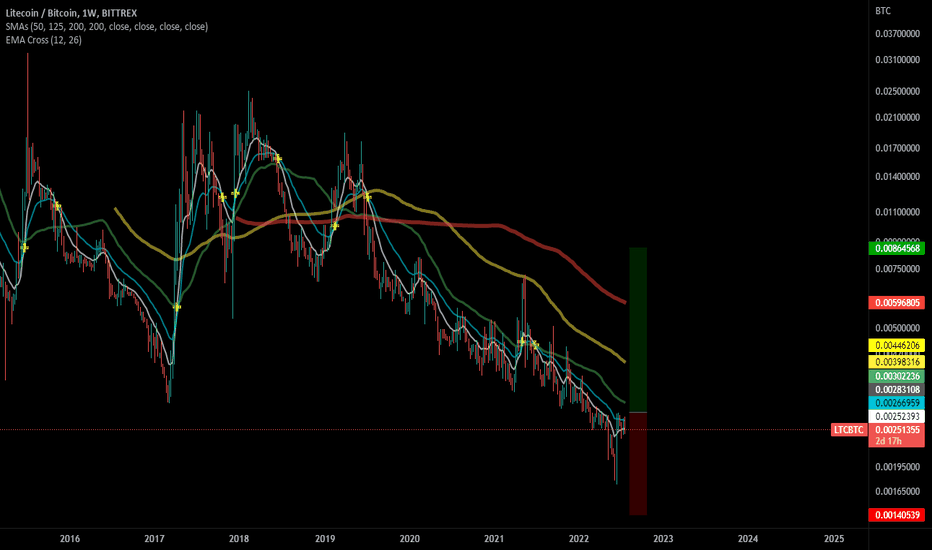Click the 2018 label on time axis
Screen dimensions: 932x550
(239, 539)
